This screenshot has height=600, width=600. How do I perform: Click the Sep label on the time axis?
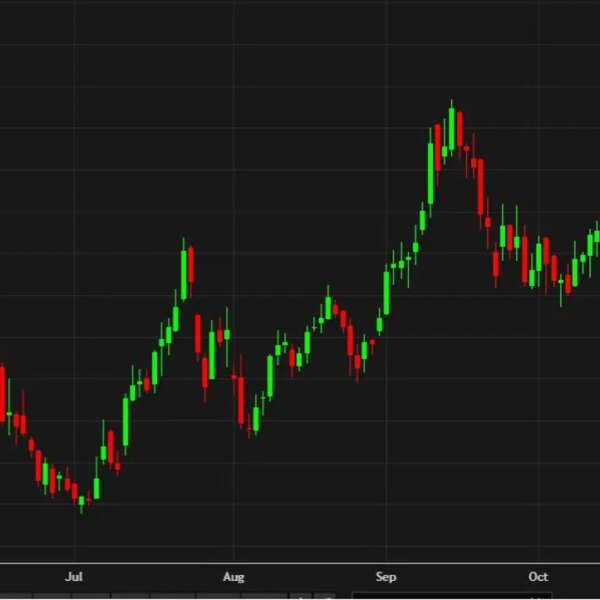tap(386, 577)
